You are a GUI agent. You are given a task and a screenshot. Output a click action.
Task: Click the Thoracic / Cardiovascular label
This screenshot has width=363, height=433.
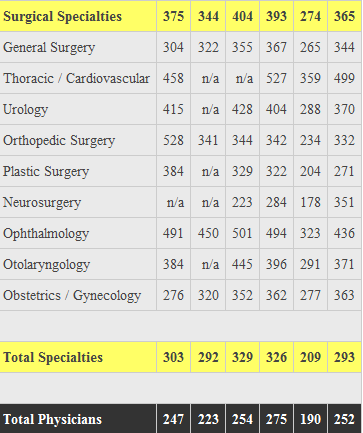tap(76, 79)
